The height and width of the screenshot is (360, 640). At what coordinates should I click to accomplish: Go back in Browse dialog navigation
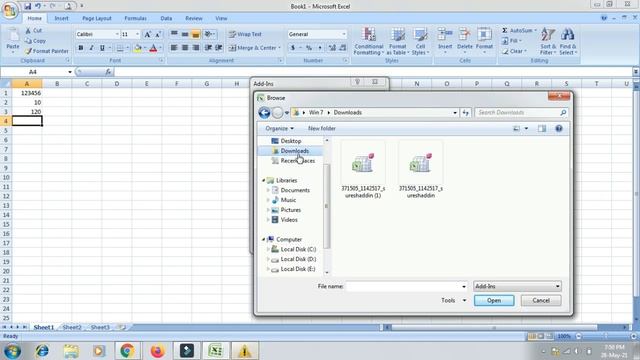point(264,113)
